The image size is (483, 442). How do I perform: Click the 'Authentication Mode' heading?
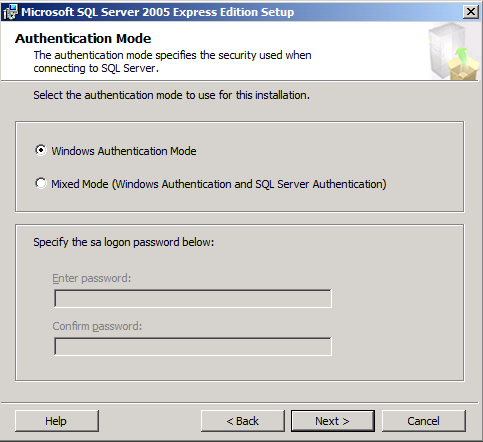[x=83, y=39]
